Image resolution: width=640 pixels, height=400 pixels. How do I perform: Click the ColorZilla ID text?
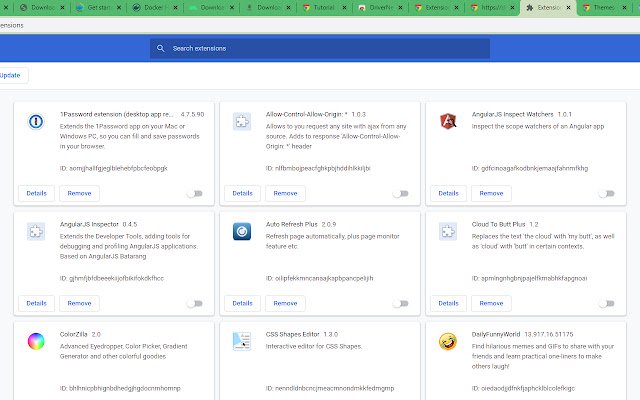pyautogui.click(x=120, y=388)
